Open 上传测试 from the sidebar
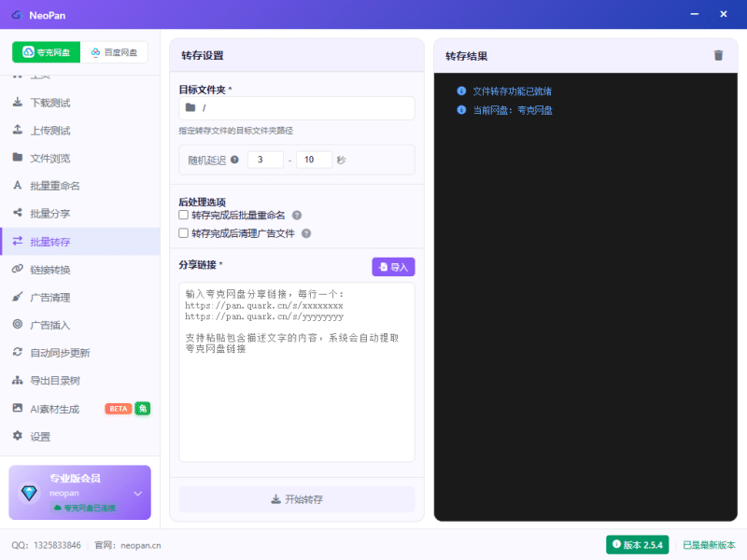The image size is (747, 560). pyautogui.click(x=50, y=131)
